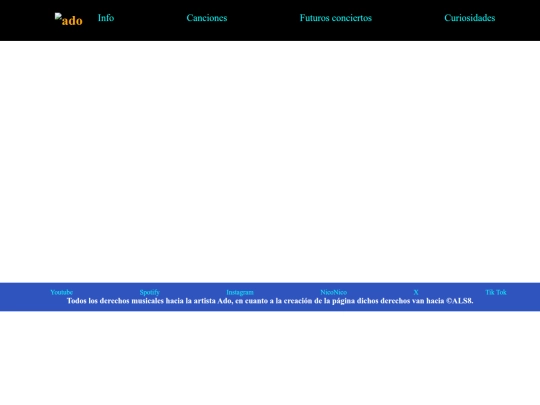Click the X social link

pos(416,292)
